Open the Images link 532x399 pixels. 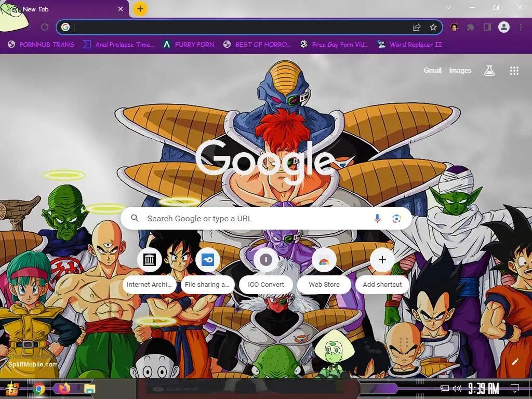[x=460, y=70]
